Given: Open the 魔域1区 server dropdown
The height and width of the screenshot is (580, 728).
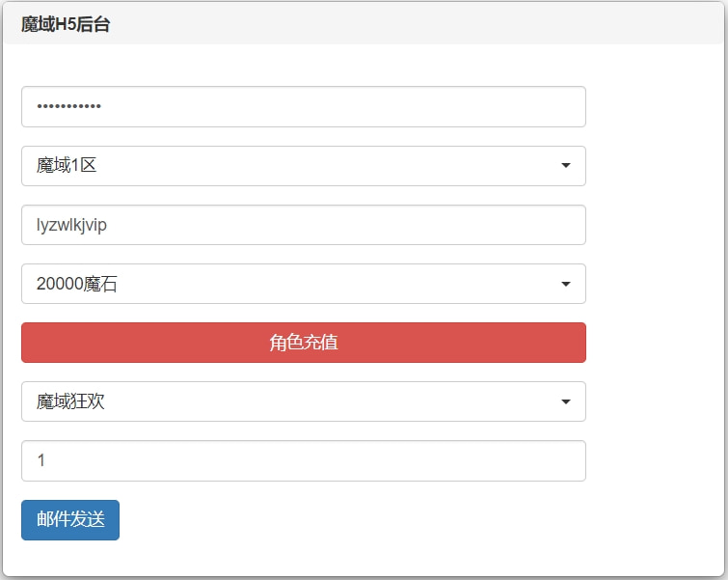Looking at the screenshot, I should click(303, 166).
